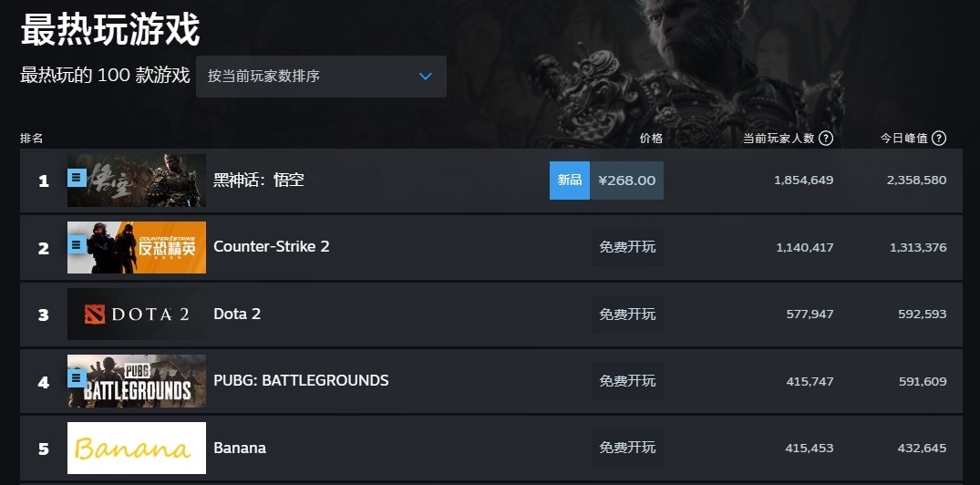The height and width of the screenshot is (485, 980).
Task: Click help icon beside 当前玩家人数
Action: click(x=826, y=139)
